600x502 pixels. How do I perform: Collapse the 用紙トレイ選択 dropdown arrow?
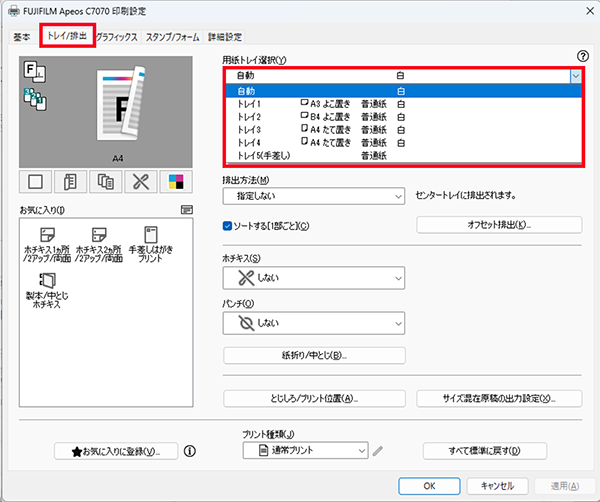576,76
